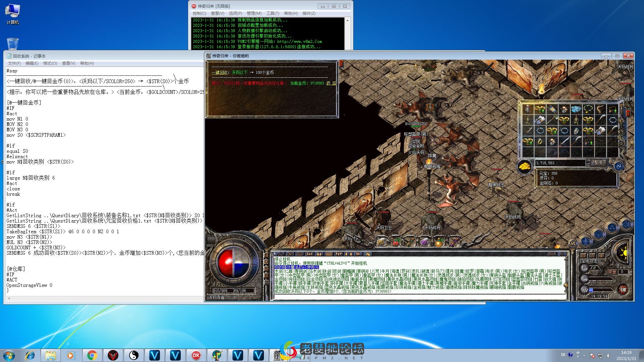Screen dimensions: 644x362
Task: Click the X button on chat bar
Action: pos(562,254)
